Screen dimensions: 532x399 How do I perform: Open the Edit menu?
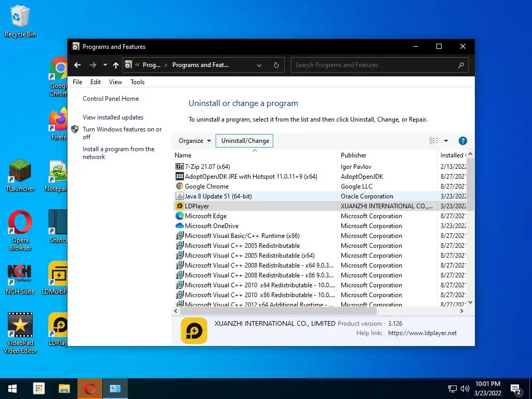[96, 82]
